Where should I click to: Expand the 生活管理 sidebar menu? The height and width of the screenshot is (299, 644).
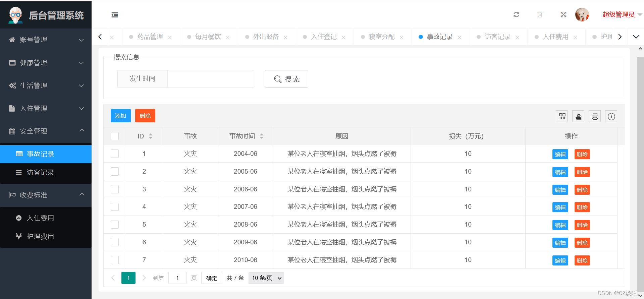click(46, 85)
